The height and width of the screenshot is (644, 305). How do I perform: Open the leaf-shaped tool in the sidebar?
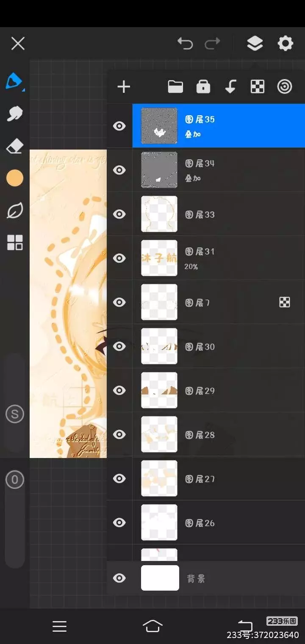tap(15, 211)
